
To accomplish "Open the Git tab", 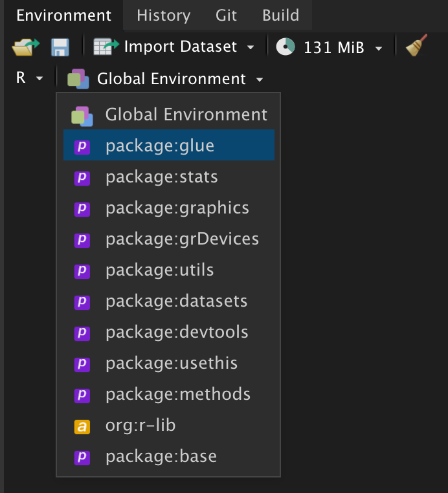I will point(226,16).
